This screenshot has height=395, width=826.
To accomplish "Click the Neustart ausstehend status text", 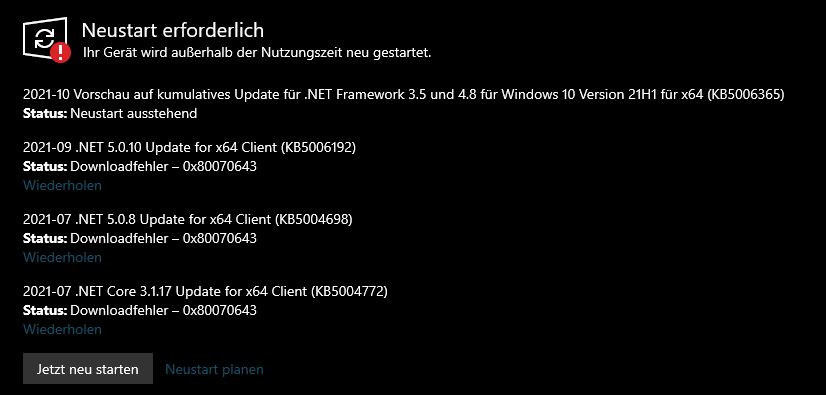I will pos(134,113).
